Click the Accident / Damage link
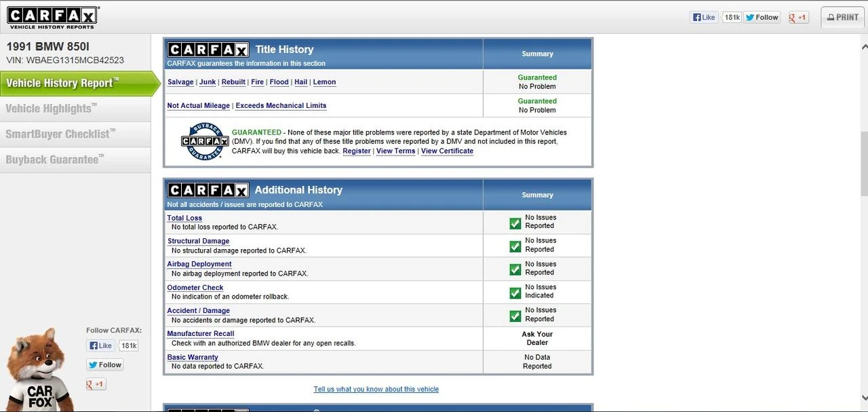The image size is (868, 412). point(199,311)
